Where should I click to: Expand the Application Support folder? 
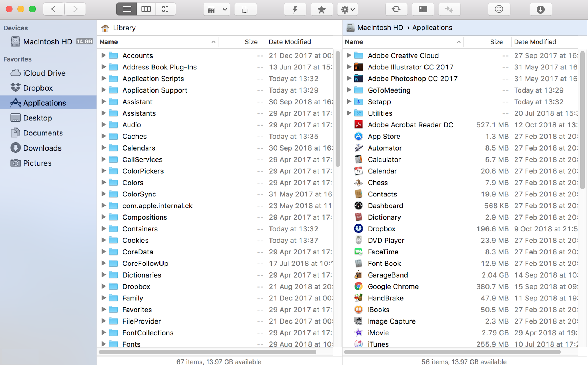click(104, 90)
